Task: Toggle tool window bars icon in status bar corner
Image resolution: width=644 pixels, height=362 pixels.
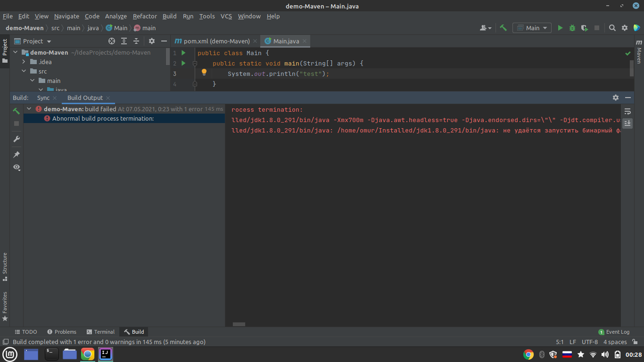Action: (x=5, y=342)
